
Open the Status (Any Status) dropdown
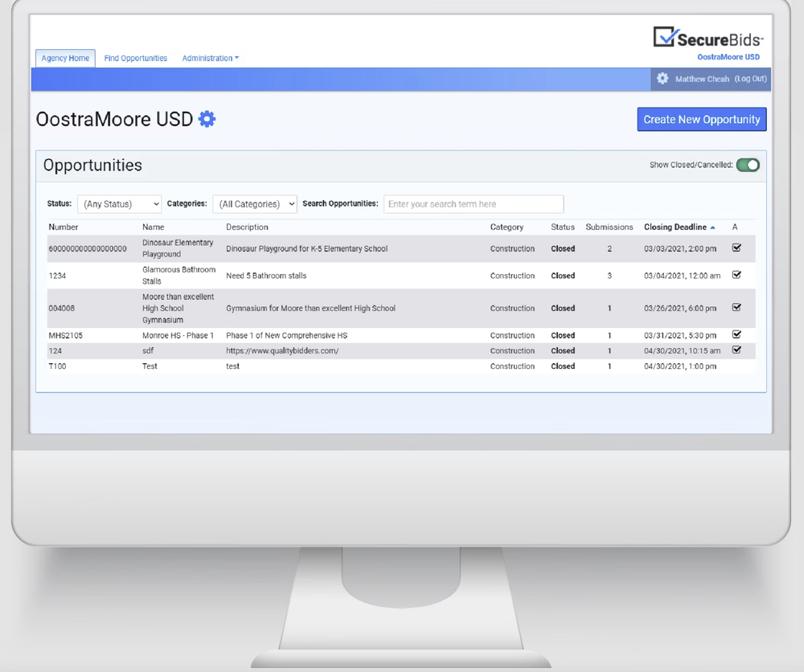(x=120, y=204)
